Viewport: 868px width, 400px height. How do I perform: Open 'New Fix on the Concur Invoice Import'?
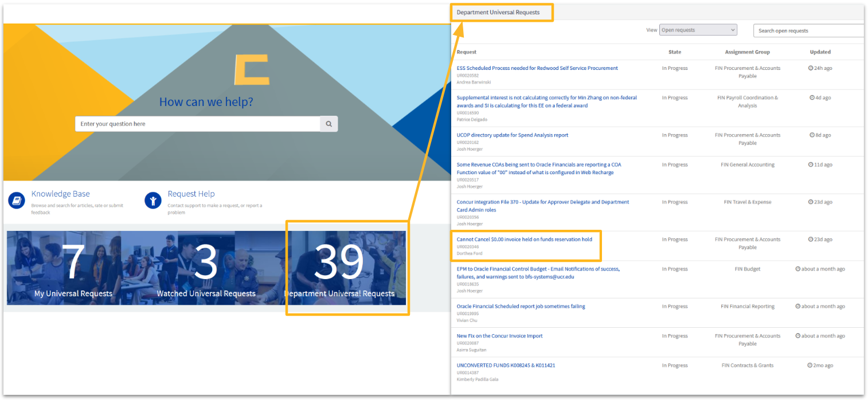(x=499, y=336)
